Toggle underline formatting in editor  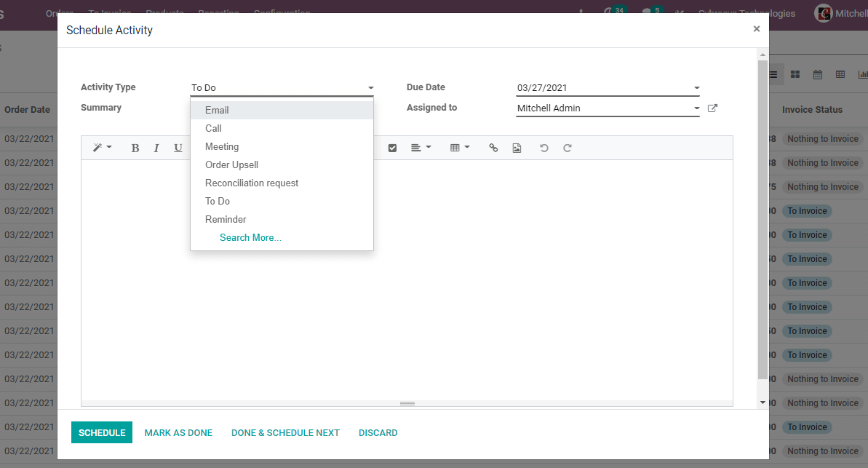tap(178, 148)
